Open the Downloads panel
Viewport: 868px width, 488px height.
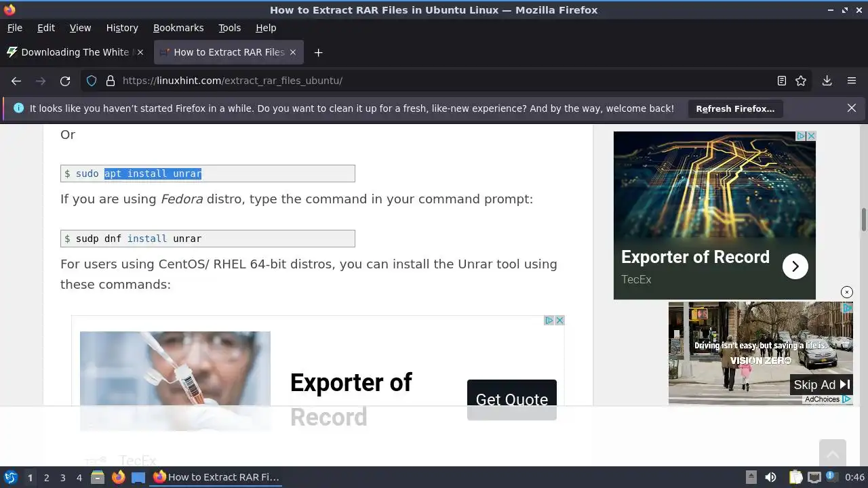point(827,81)
